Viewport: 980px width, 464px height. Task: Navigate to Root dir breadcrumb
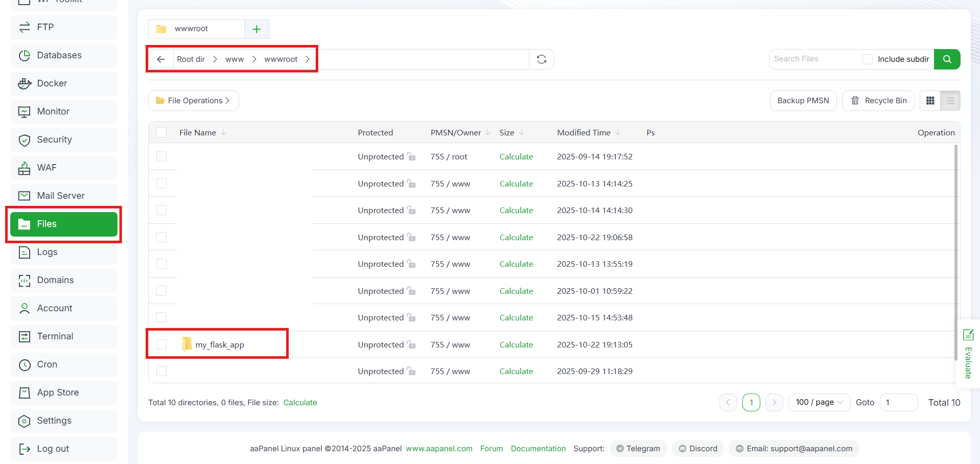tap(191, 59)
